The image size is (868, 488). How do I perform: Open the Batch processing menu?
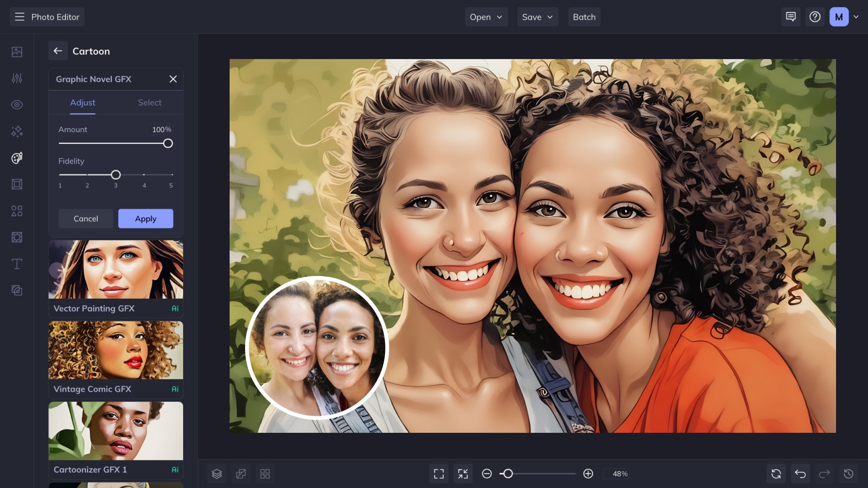584,17
